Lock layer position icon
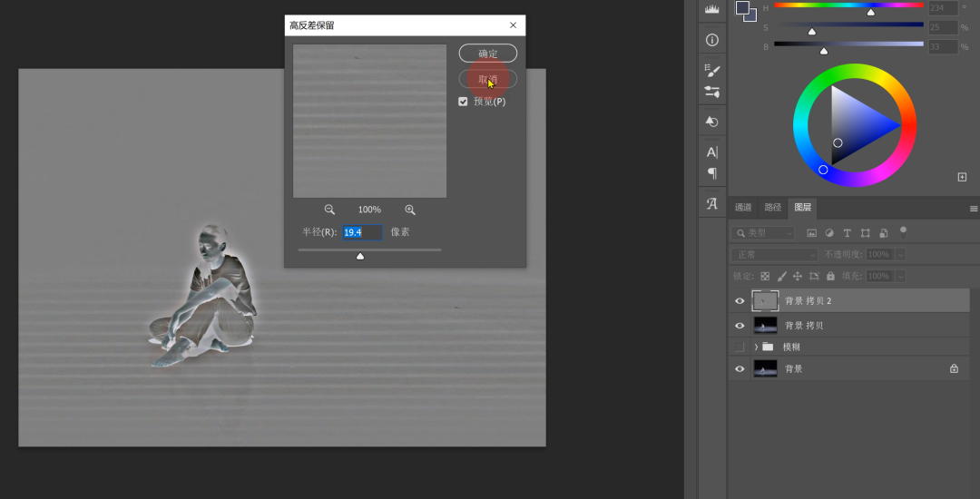Viewport: 980px width, 499px height. (798, 276)
